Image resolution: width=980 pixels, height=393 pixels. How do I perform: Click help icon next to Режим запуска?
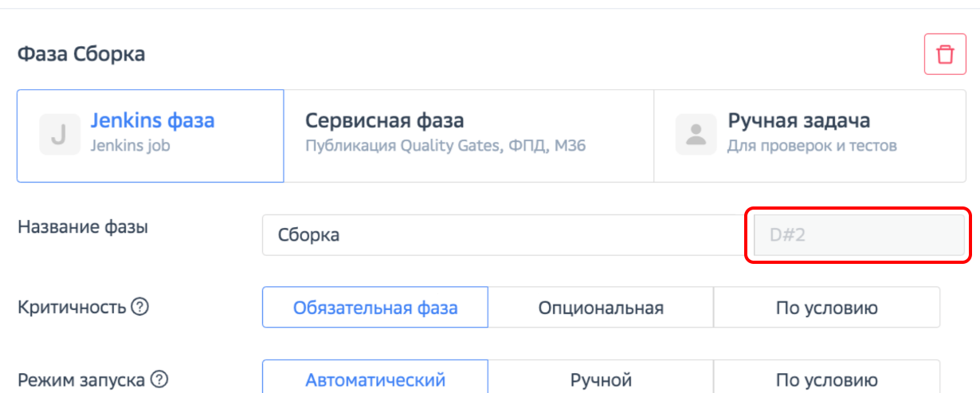click(x=160, y=379)
